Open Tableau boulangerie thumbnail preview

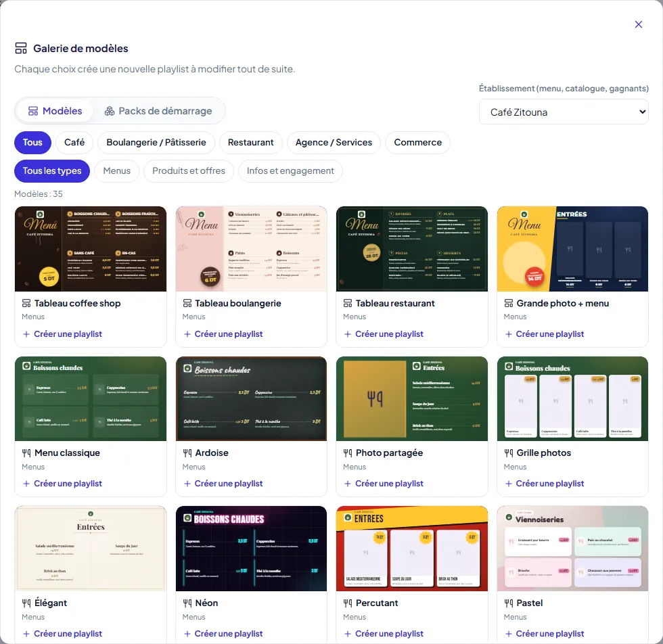coord(251,249)
